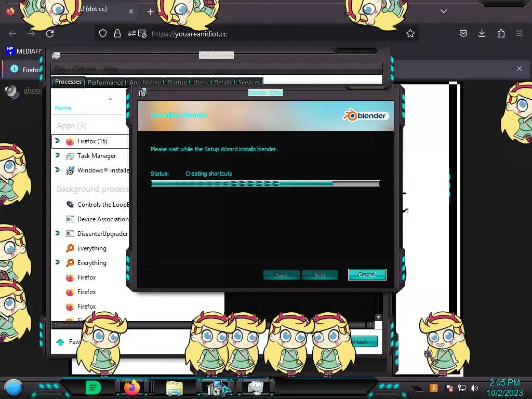
Task: Switch to the App history tab
Action: 145,83
